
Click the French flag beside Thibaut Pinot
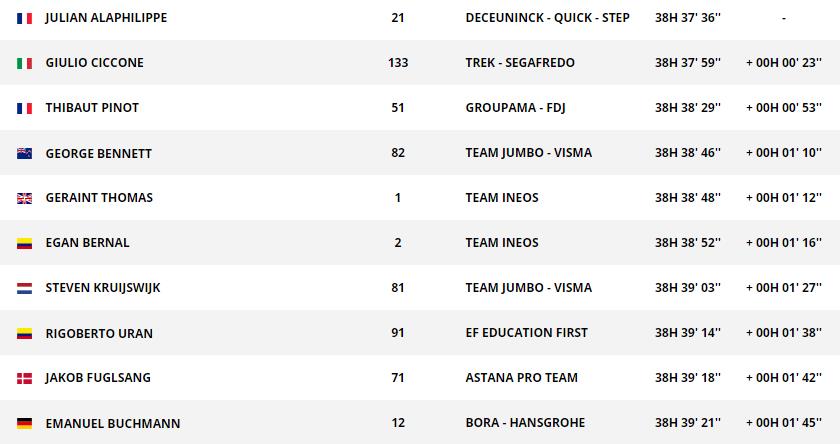(x=24, y=108)
